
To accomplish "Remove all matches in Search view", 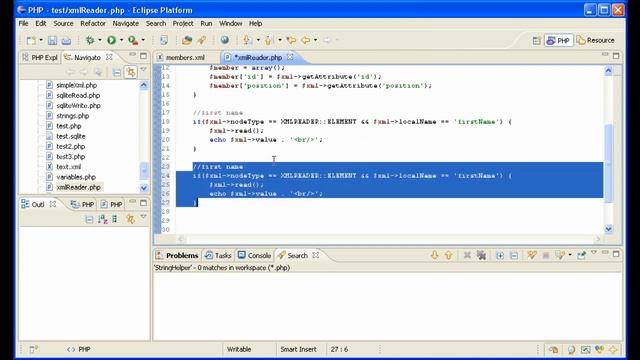I will click(482, 256).
